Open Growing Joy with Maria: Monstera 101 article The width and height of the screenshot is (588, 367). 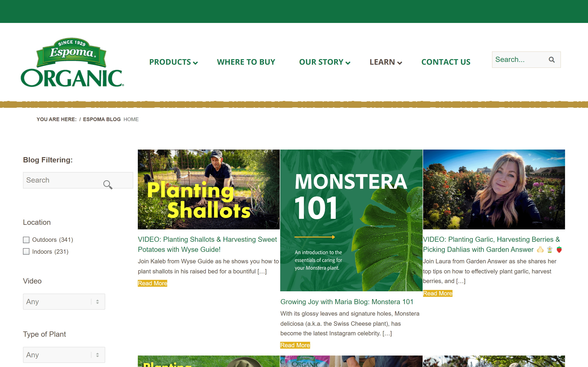pos(347,302)
